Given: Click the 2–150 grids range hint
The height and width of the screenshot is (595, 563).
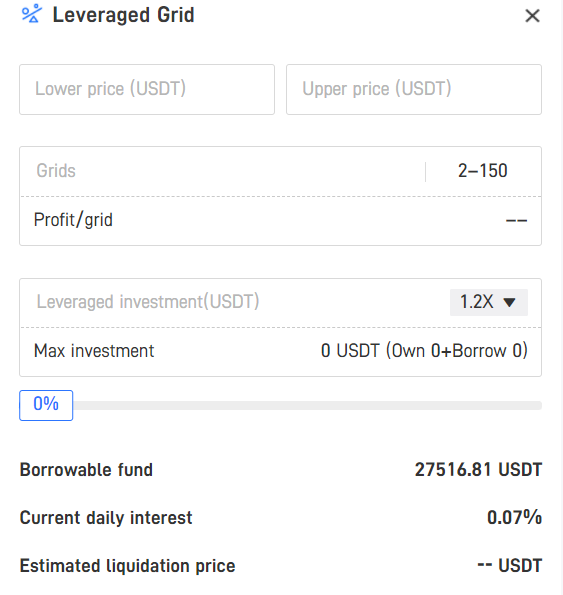Looking at the screenshot, I should pos(483,171).
